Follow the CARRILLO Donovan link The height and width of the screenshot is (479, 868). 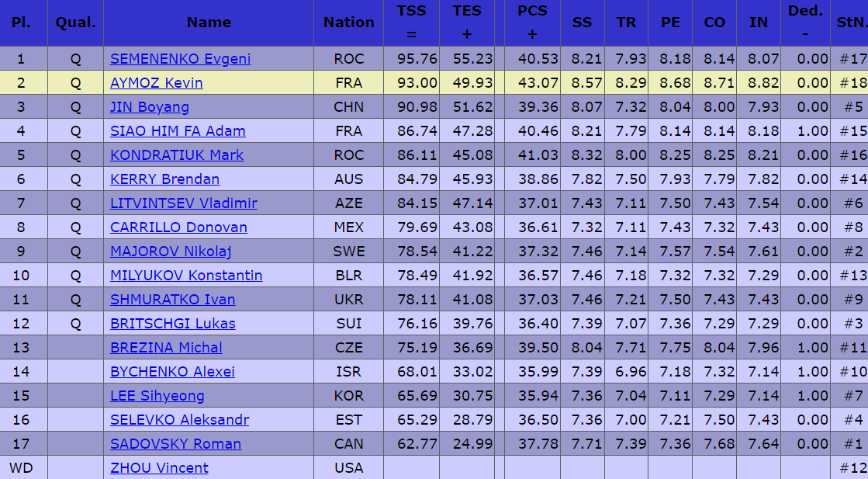178,227
